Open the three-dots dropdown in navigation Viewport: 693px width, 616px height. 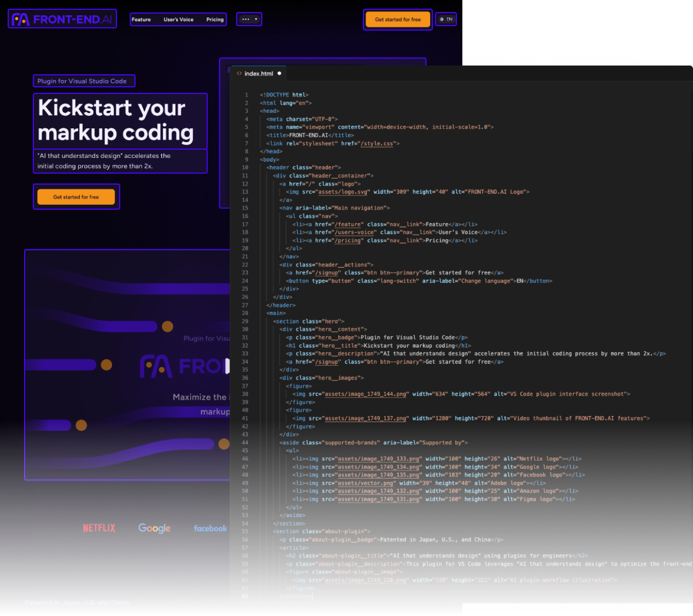249,20
